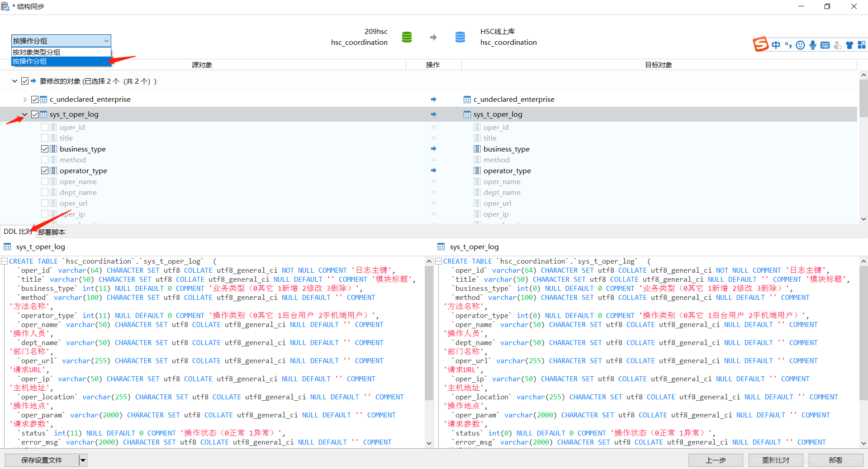Collapse the left CREATE TABLE code block
The image size is (868, 469).
(x=5, y=261)
